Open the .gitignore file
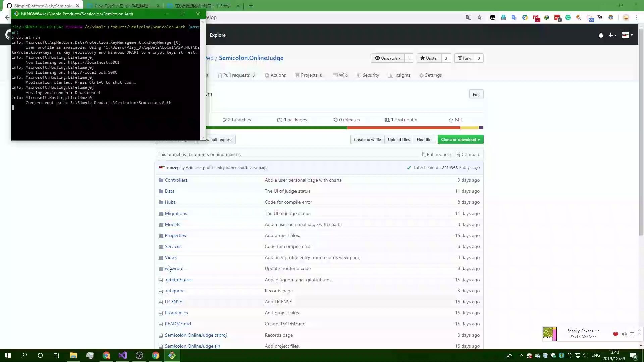 click(175, 291)
